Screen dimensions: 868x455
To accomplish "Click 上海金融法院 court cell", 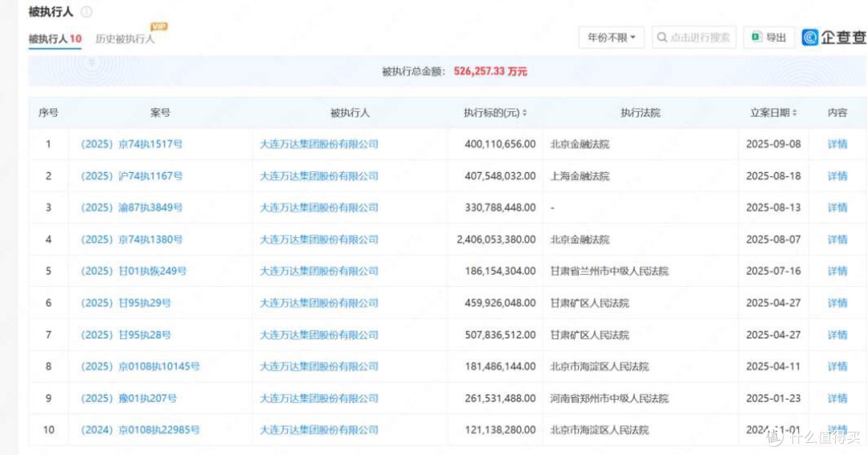I will point(579,176).
